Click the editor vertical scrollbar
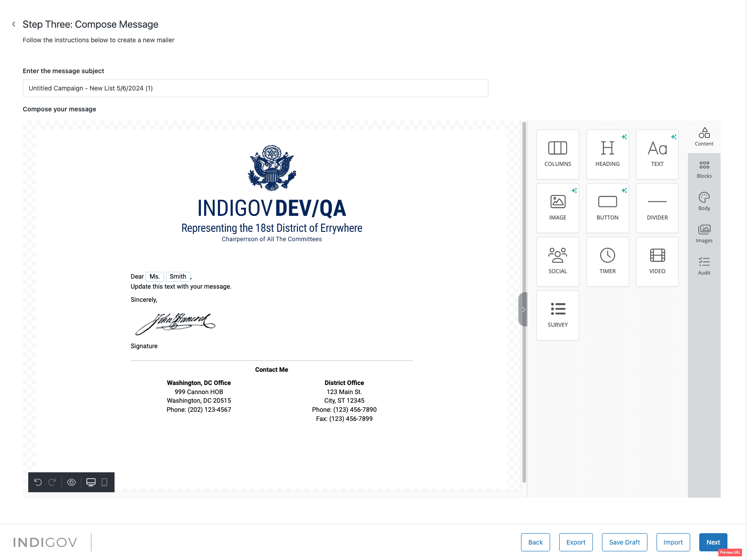 524,302
